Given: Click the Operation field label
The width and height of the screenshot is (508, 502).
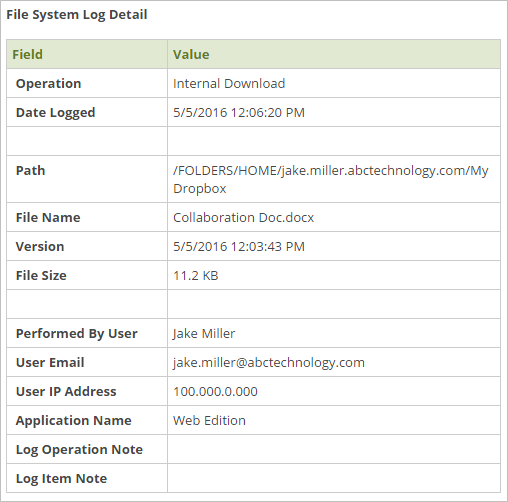Looking at the screenshot, I should [48, 83].
